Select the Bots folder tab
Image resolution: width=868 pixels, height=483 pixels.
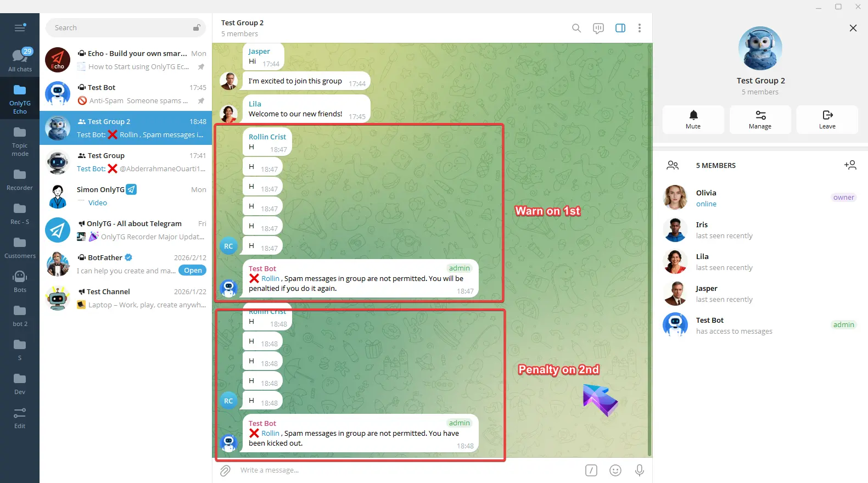coord(20,281)
